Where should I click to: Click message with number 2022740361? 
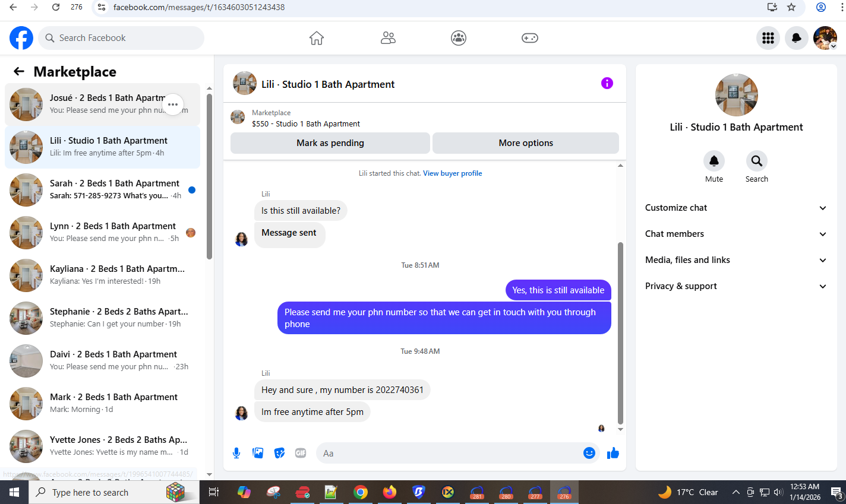(x=342, y=390)
